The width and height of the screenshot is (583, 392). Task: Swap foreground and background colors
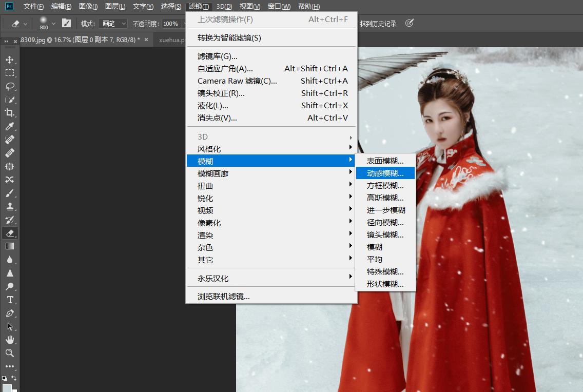click(14, 379)
